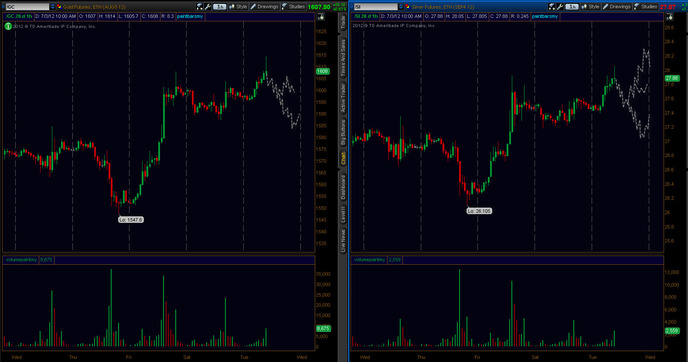The image size is (688, 362).
Task: Open Studies on the silver futures chart
Action: [645, 7]
